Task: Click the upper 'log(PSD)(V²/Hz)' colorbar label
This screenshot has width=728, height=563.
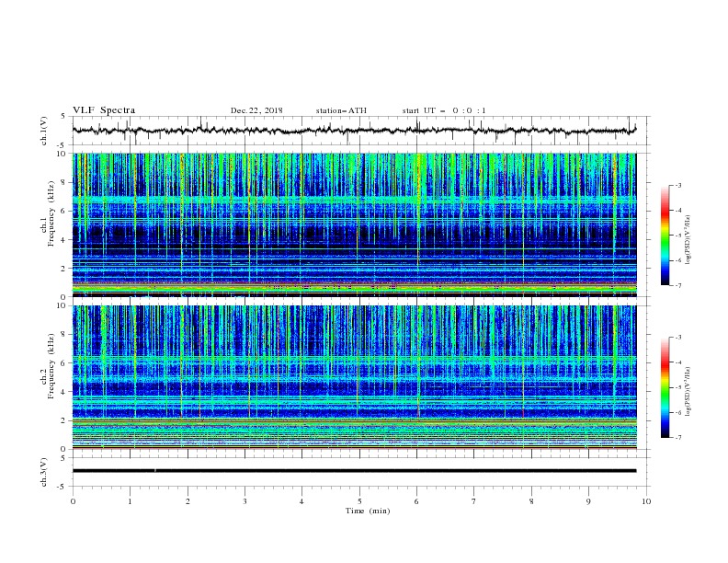Action: 688,240
